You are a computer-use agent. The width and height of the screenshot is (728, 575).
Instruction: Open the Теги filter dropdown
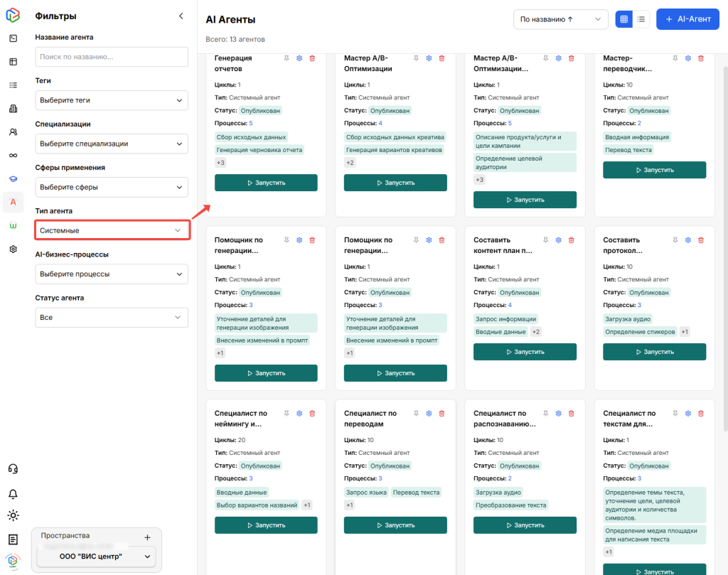[x=112, y=100]
